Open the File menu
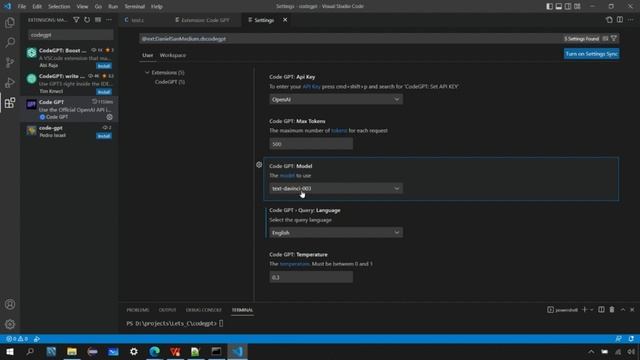This screenshot has height=360, width=640. pos(22,6)
